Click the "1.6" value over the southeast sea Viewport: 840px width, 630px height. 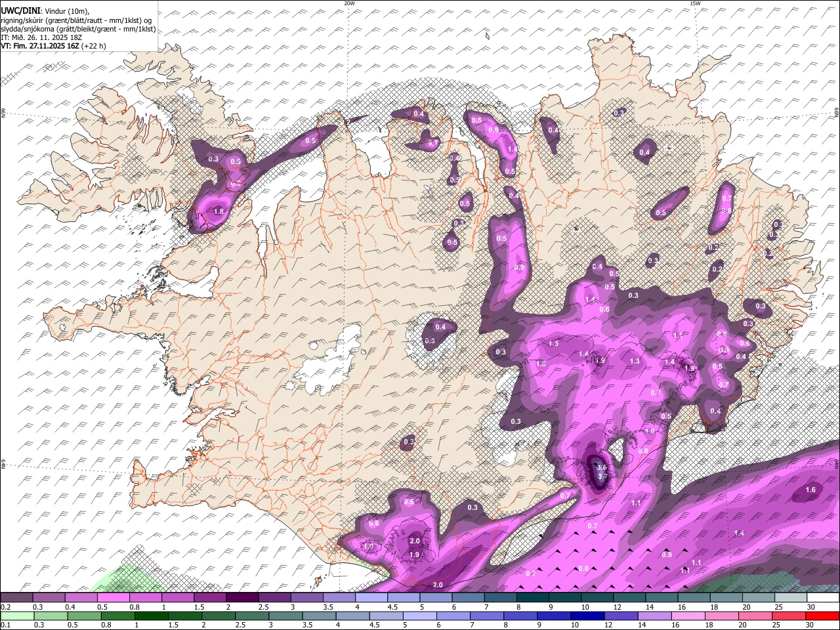point(810,490)
